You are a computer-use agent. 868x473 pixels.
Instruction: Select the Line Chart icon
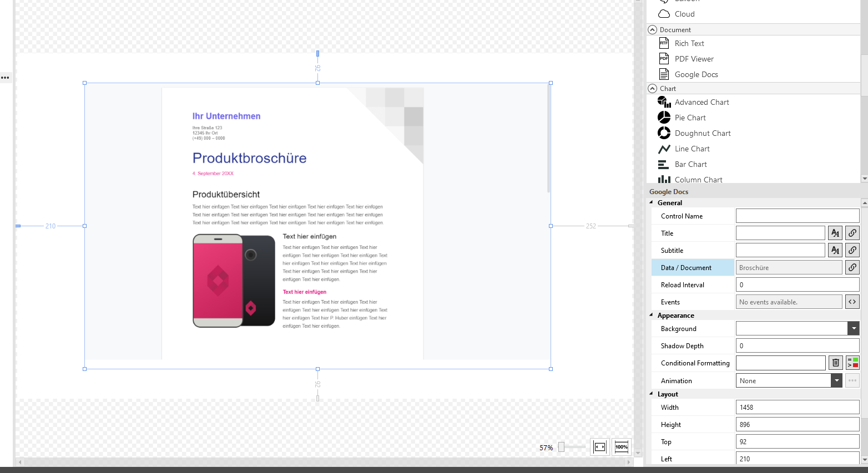coord(664,149)
